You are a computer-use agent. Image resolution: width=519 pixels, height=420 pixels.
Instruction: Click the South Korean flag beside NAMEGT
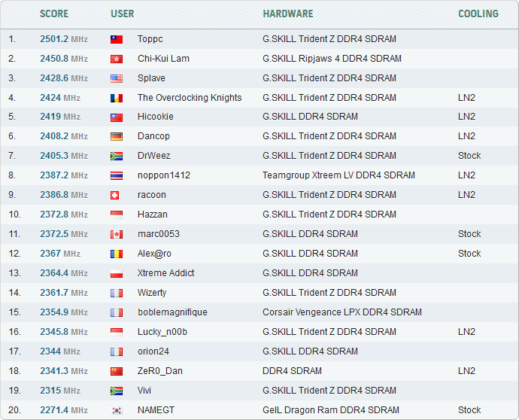click(x=117, y=410)
